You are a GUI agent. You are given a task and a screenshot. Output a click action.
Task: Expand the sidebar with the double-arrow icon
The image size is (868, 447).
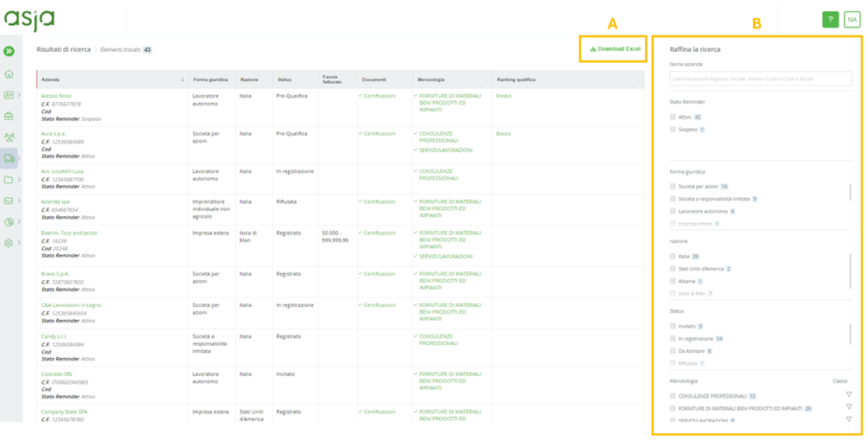tap(9, 51)
